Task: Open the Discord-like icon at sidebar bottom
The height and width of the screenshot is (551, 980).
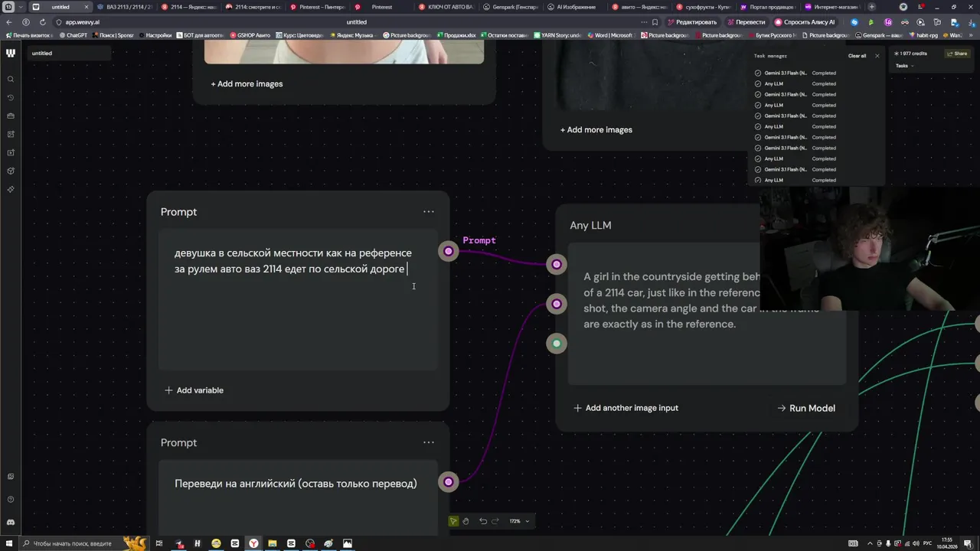Action: tap(11, 522)
